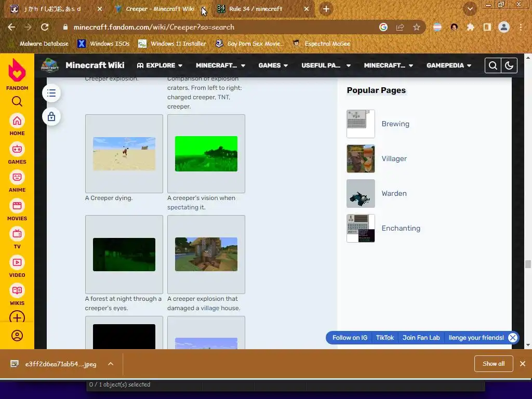
Task: Toggle dark mode moon icon
Action: point(509,65)
